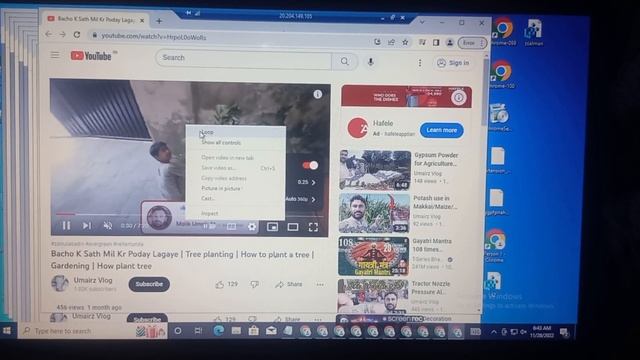The width and height of the screenshot is (640, 360).
Task: Choose Inspect in the context menu
Action: pos(236,213)
